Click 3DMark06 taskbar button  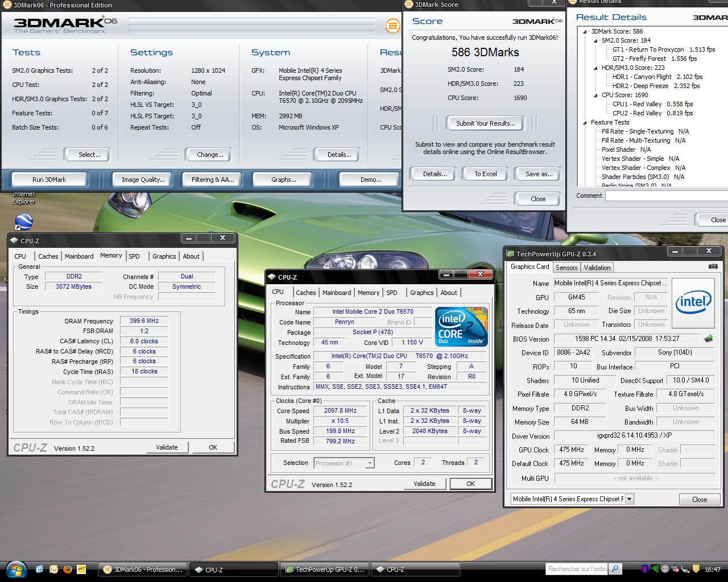click(143, 569)
